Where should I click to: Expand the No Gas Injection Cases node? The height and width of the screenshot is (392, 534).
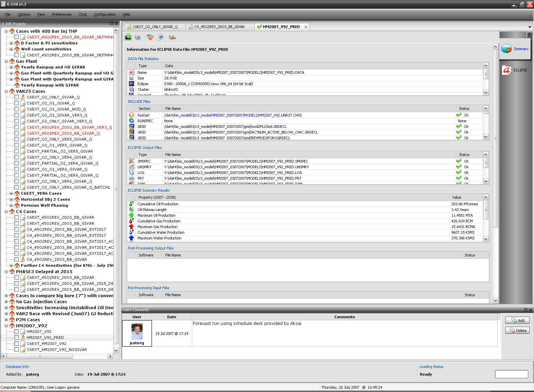pos(6,302)
